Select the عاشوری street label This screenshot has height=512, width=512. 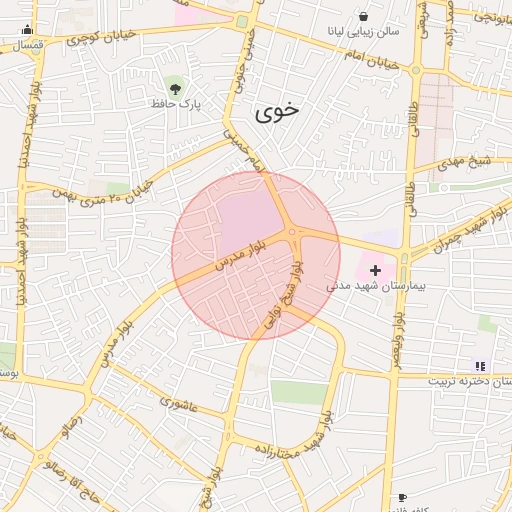pos(179,404)
